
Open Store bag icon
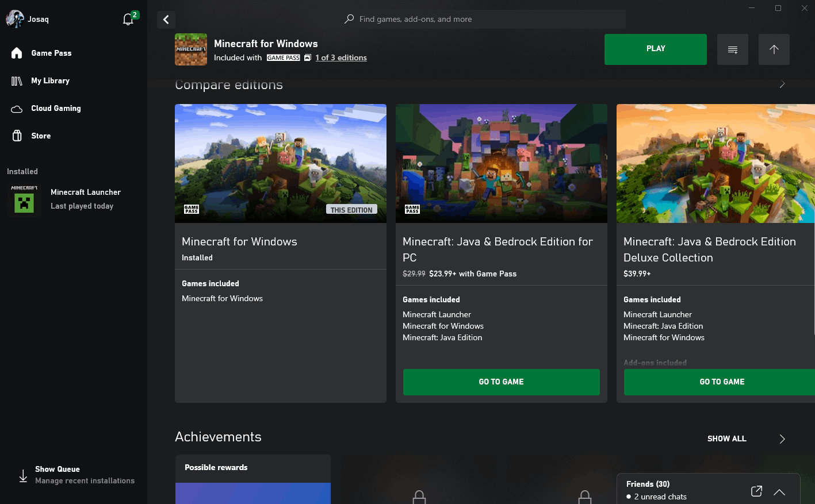point(17,136)
